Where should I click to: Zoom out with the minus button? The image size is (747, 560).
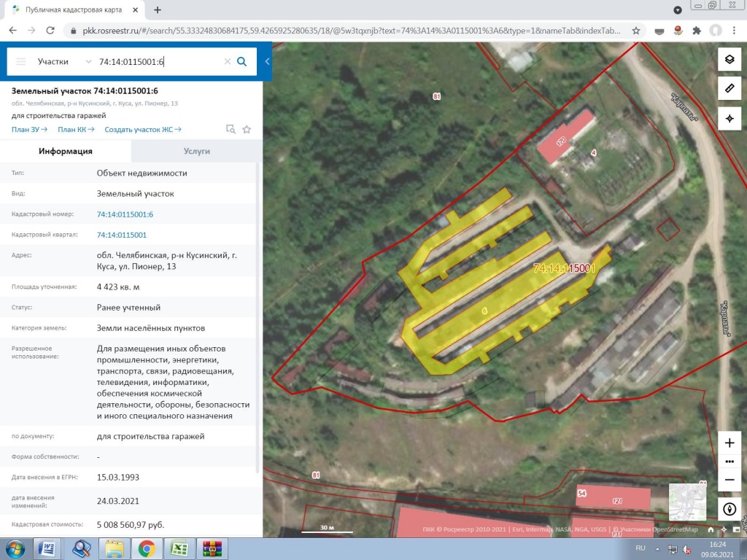click(729, 480)
